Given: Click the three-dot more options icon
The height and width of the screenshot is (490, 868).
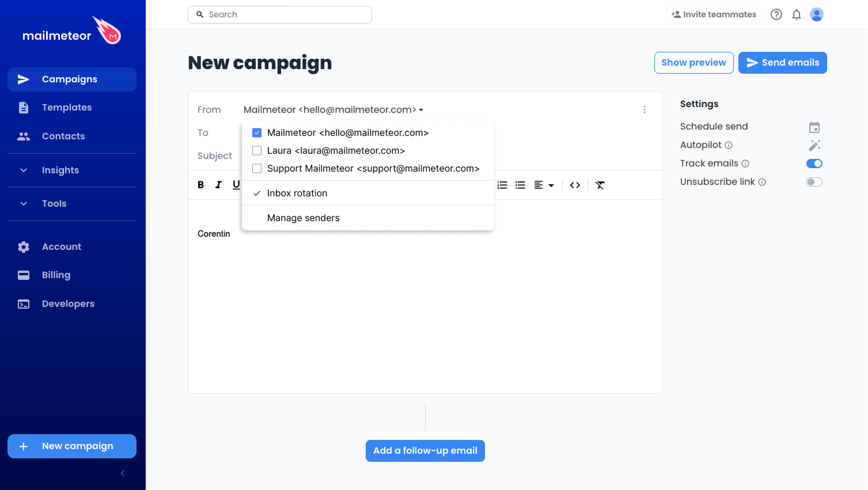Looking at the screenshot, I should coord(645,109).
